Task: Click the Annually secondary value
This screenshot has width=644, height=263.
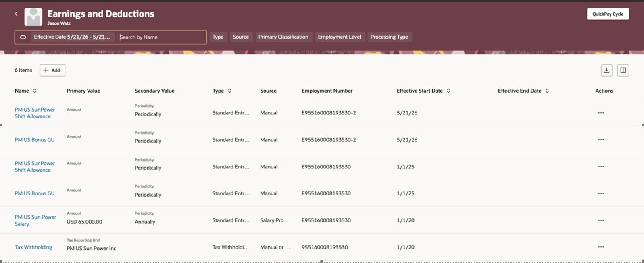Action: point(145,222)
